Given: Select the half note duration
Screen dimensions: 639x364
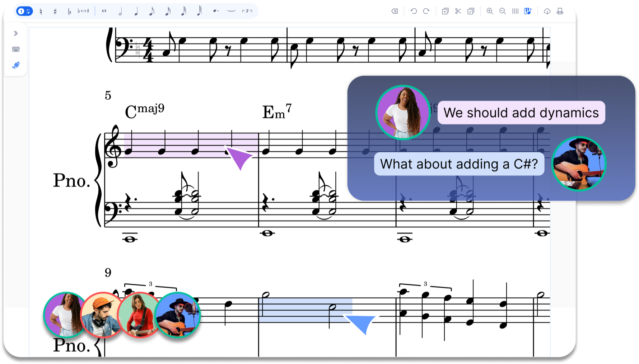Looking at the screenshot, I should click(120, 12).
